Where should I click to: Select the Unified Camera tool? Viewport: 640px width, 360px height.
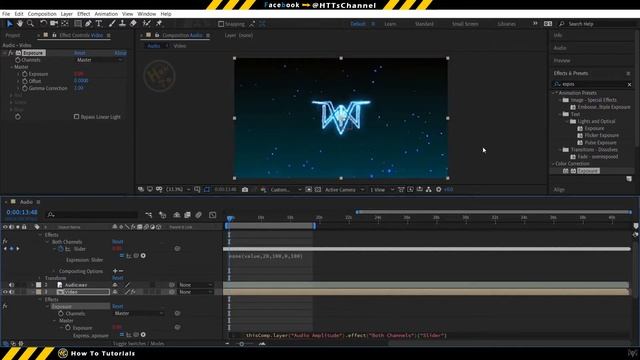coord(53,24)
